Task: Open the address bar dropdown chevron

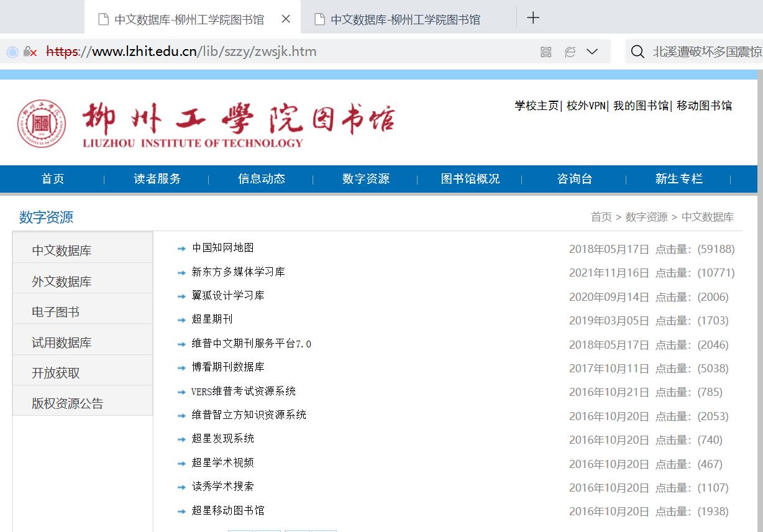Action: [x=592, y=52]
